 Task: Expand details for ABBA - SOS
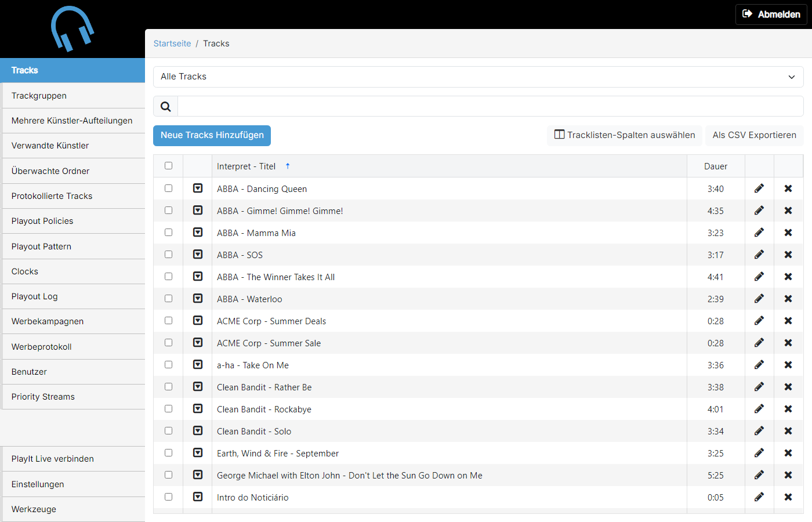tap(198, 254)
